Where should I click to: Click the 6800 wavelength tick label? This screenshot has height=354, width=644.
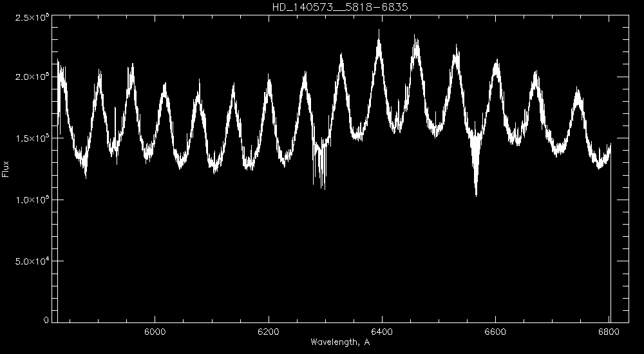point(609,332)
